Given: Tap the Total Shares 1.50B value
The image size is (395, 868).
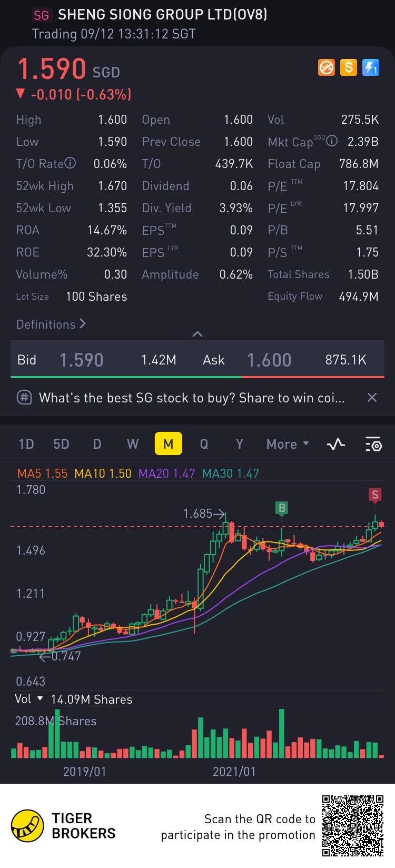Looking at the screenshot, I should tap(363, 274).
